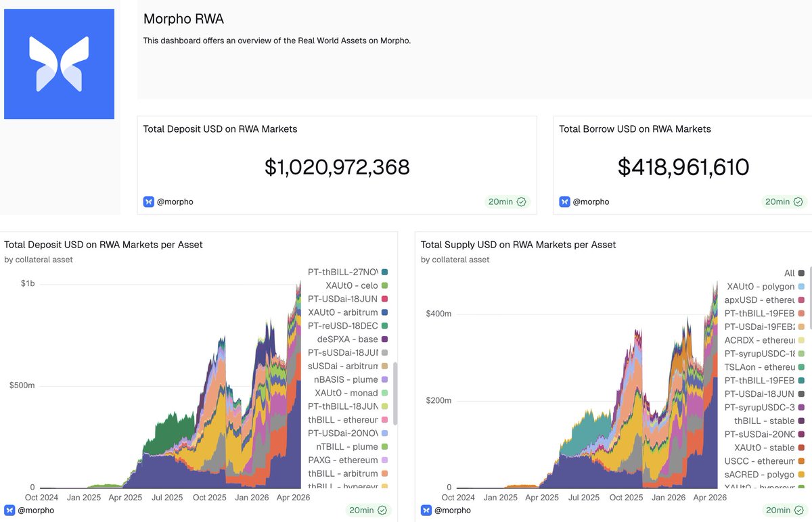Click the Morpho RWA dashboard title
The width and height of the screenshot is (812, 522).
click(183, 19)
